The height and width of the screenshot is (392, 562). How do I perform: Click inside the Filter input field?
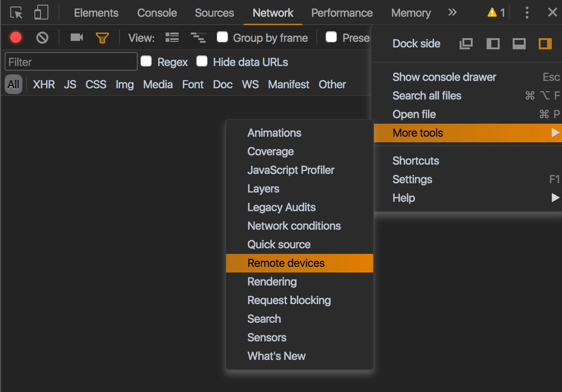pyautogui.click(x=71, y=61)
